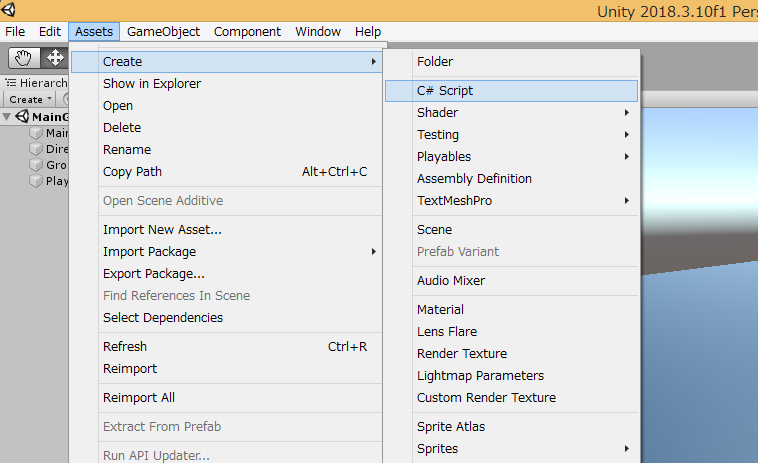Select the Play object in Hierarchy
The image size is (758, 463).
click(x=57, y=181)
